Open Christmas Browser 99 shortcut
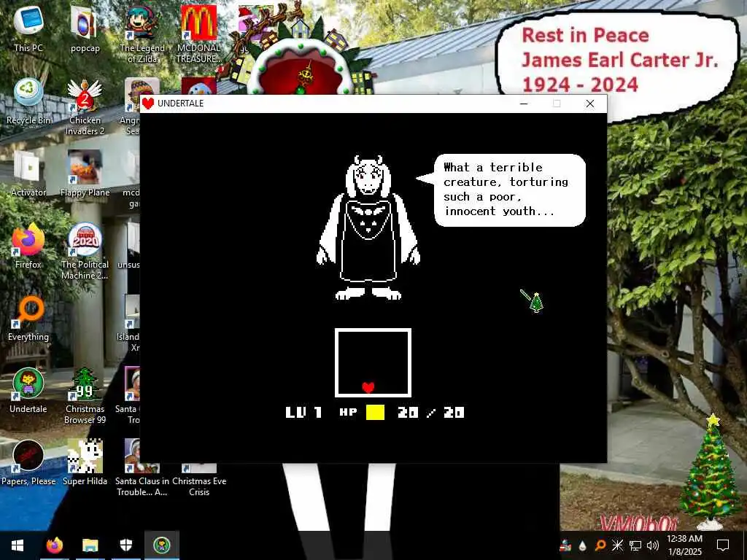747x560 pixels. click(85, 396)
